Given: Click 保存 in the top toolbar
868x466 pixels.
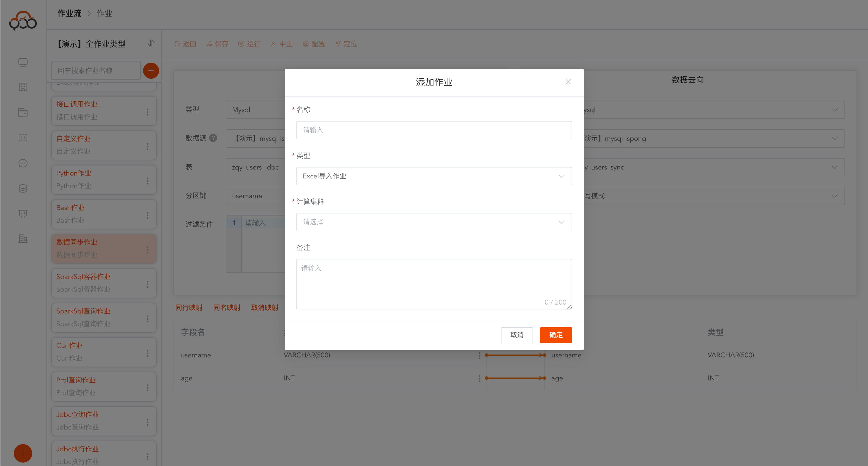Looking at the screenshot, I should pos(217,44).
